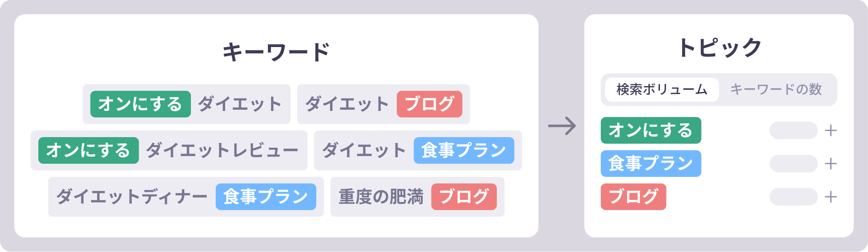Select the 重度の肥満 keyword text

pyautogui.click(x=381, y=197)
